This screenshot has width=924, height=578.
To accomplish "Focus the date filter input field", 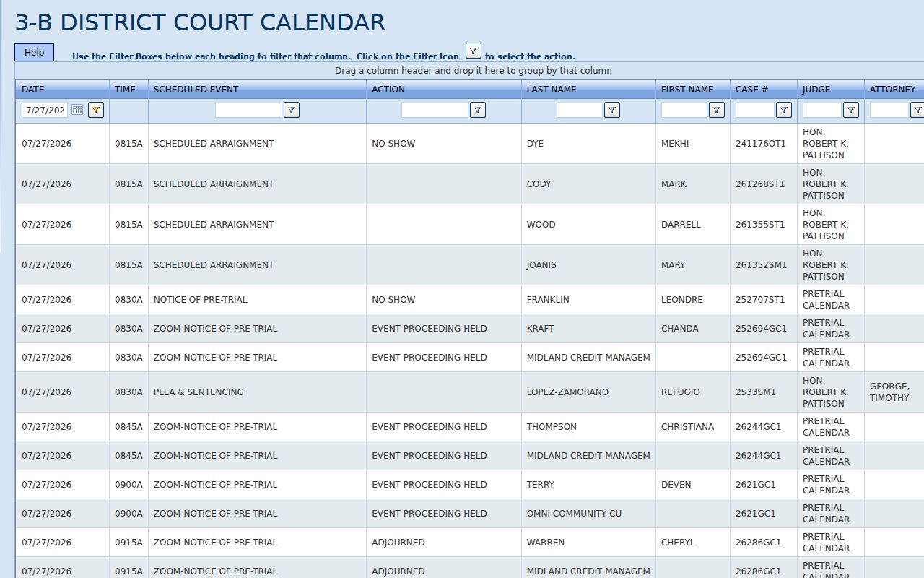I will [45, 110].
